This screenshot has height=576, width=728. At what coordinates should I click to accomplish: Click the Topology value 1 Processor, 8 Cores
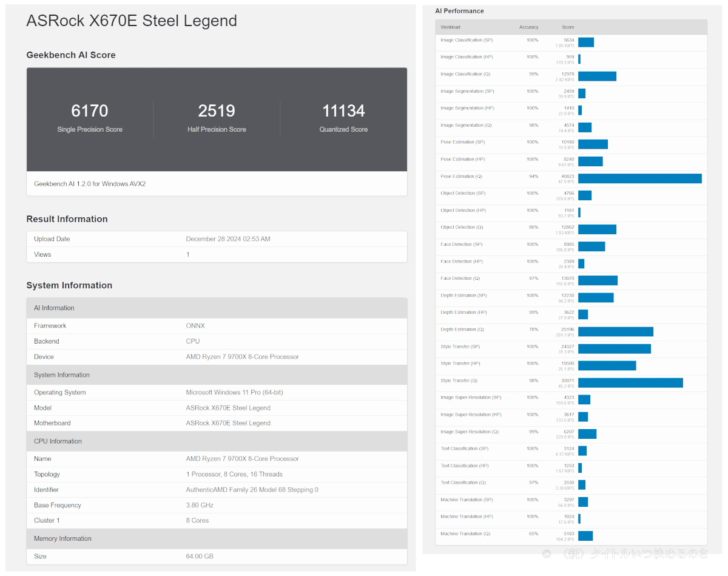coord(234,474)
